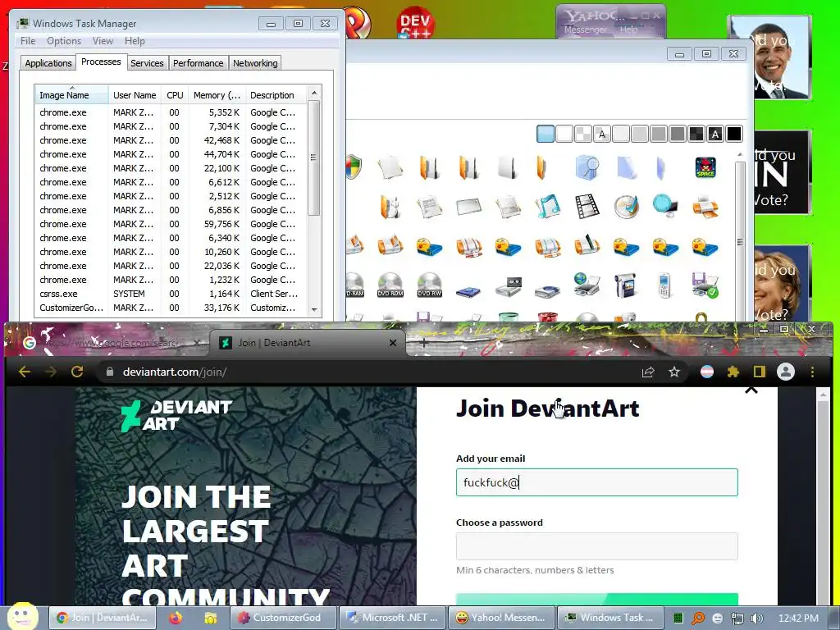
Task: Toggle the Chrome side panel icon
Action: point(759,372)
